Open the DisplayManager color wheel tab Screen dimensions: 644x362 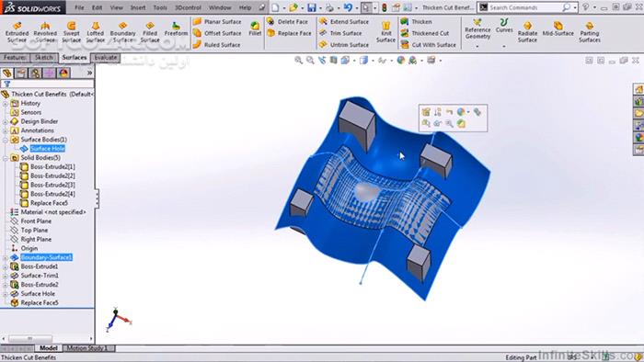(x=63, y=73)
